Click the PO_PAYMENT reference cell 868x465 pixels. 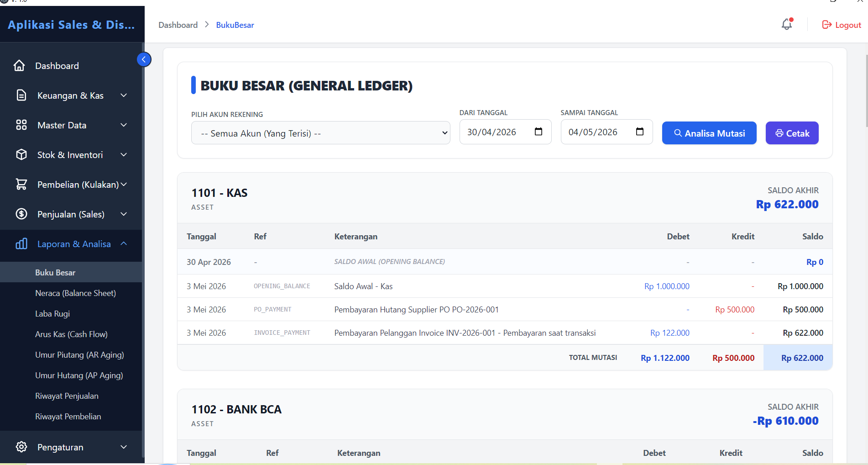pos(272,309)
